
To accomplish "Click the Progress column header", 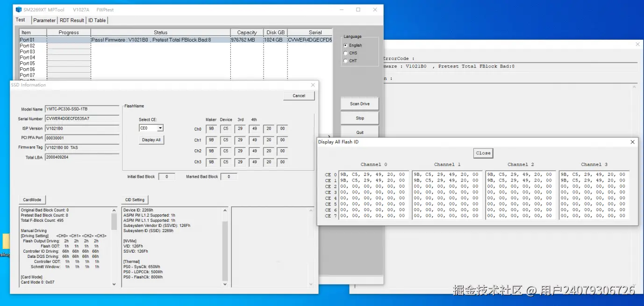I will pos(69,32).
